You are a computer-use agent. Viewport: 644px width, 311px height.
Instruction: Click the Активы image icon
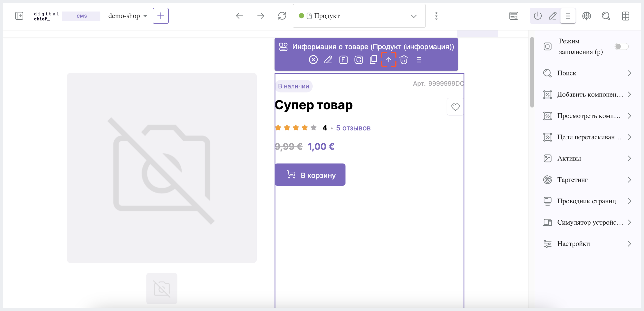click(547, 158)
